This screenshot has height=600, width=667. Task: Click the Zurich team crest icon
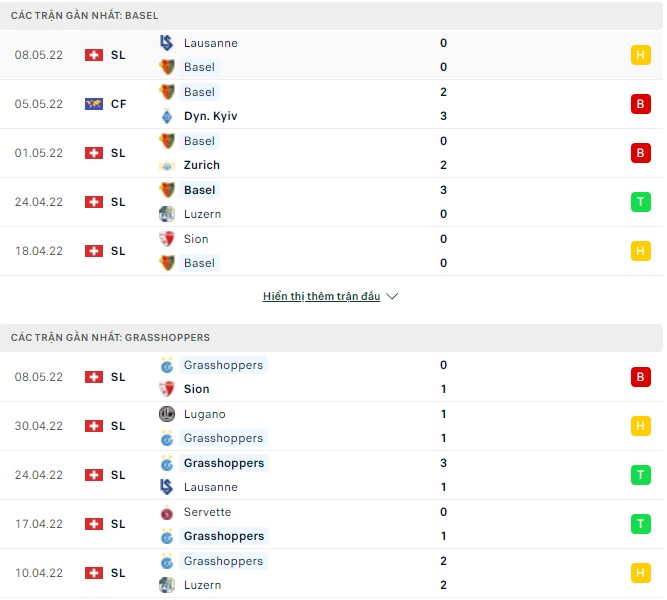click(x=167, y=165)
